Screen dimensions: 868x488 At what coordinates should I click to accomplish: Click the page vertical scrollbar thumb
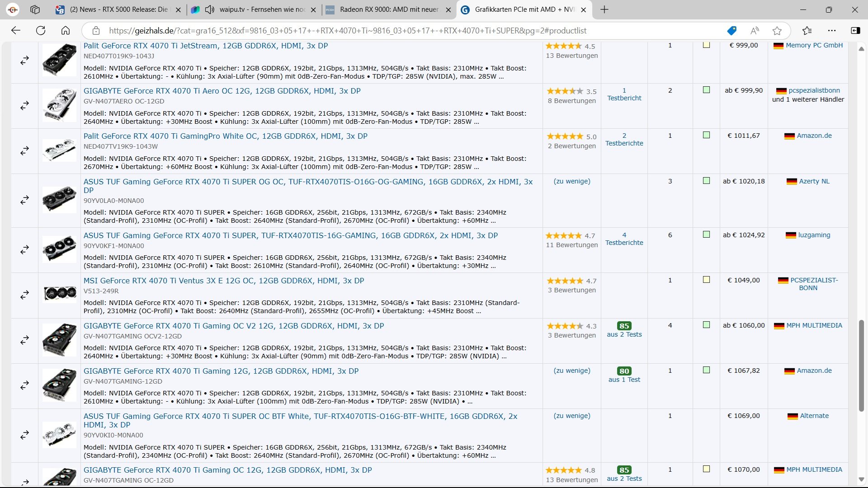861,366
